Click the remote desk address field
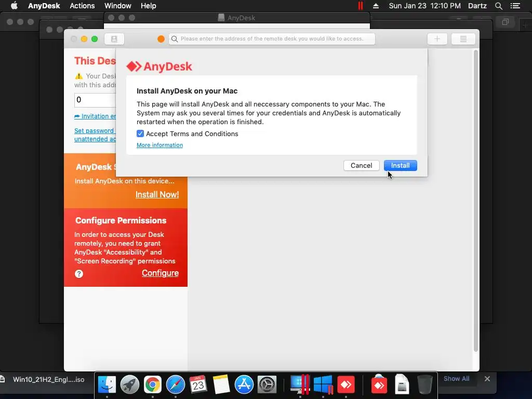Image resolution: width=532 pixels, height=399 pixels. [272, 38]
